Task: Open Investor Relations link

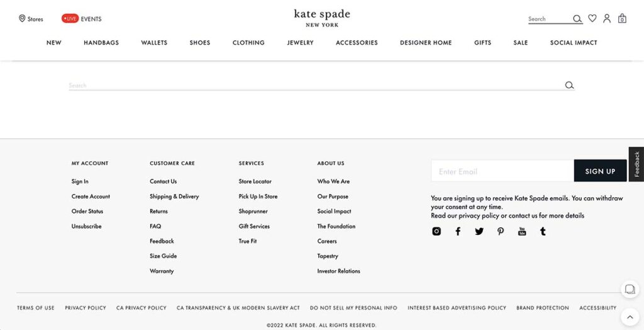Action: [338, 271]
